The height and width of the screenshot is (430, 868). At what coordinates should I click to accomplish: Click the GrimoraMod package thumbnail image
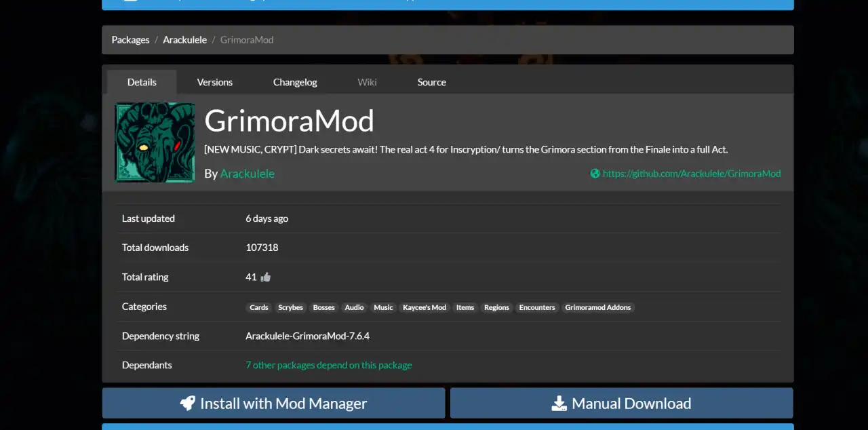[x=155, y=142]
